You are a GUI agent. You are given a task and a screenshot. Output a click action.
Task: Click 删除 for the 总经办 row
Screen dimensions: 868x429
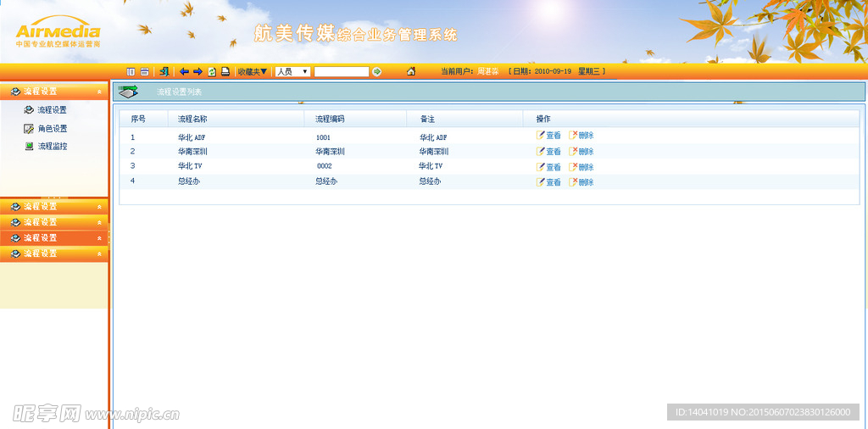[581, 182]
